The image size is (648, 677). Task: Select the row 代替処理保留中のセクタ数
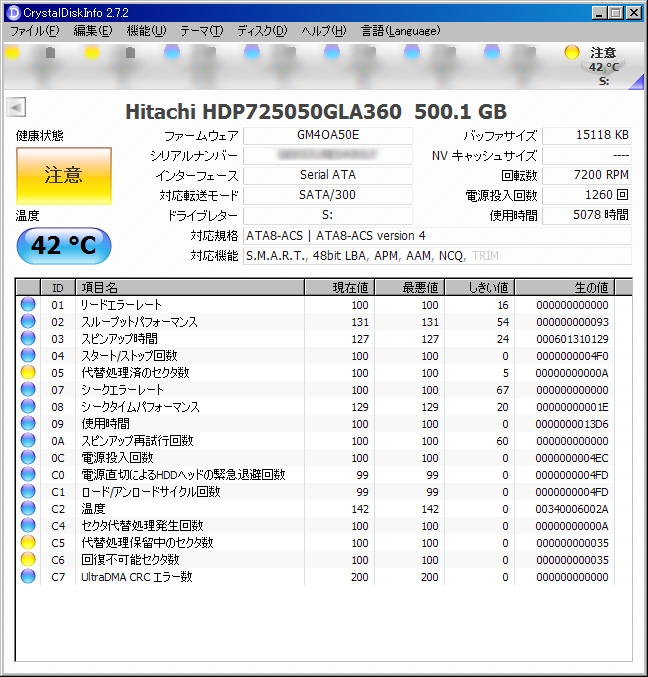pos(315,543)
